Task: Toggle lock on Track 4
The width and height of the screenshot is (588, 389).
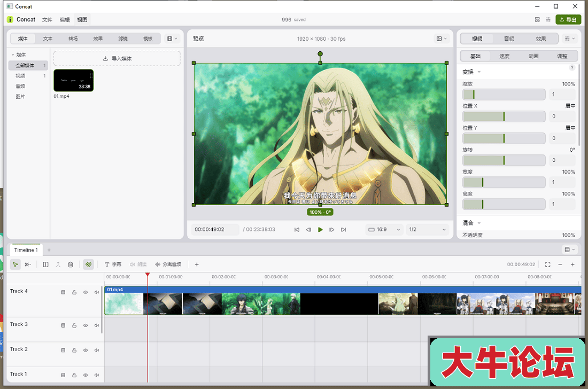Action: coord(74,292)
